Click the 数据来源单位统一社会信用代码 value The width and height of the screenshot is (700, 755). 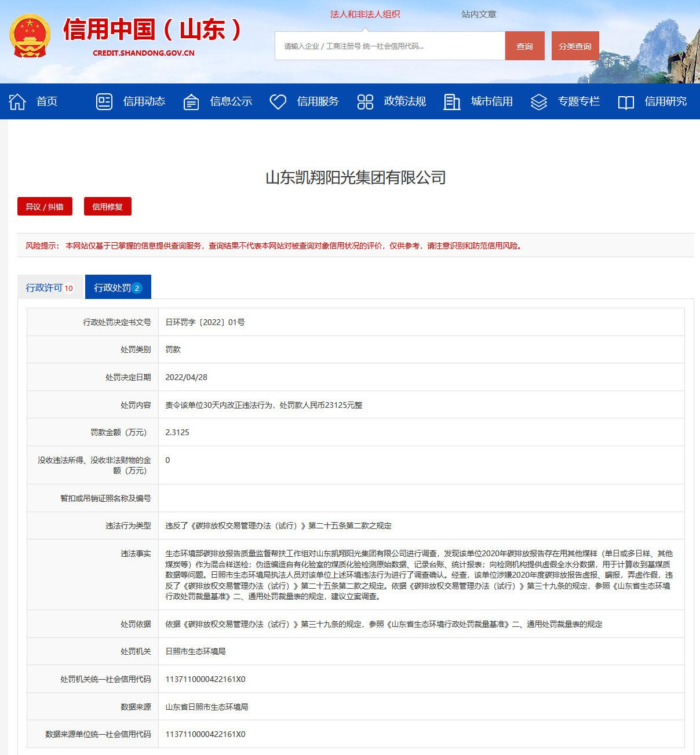tap(205, 734)
